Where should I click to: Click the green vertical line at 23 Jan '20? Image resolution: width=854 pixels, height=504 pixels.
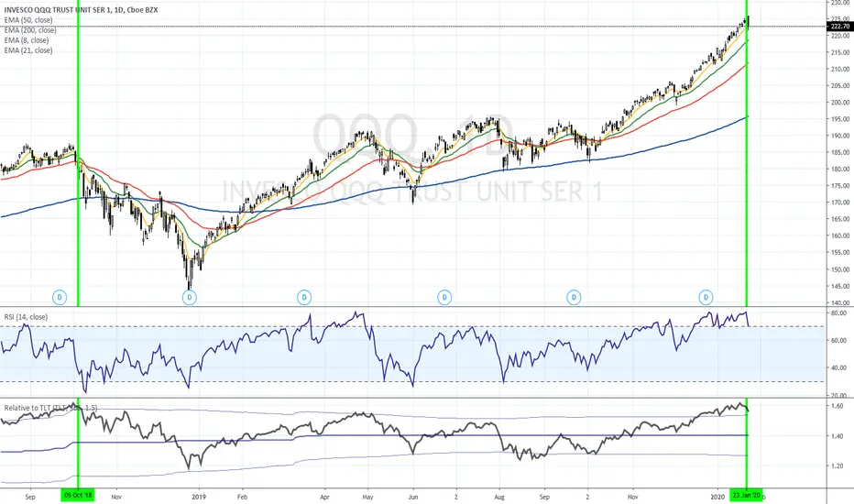click(746, 246)
